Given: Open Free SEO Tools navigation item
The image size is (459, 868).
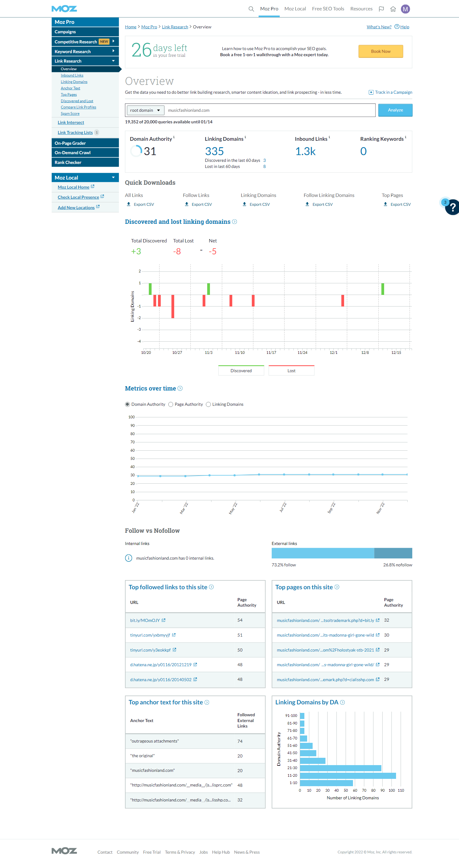Looking at the screenshot, I should pos(328,9).
